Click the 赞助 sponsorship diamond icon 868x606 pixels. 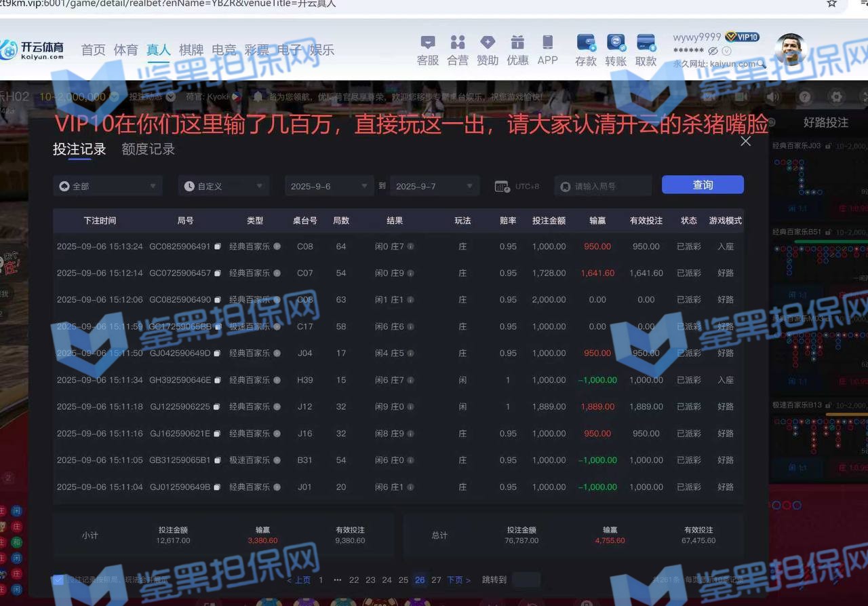click(488, 43)
